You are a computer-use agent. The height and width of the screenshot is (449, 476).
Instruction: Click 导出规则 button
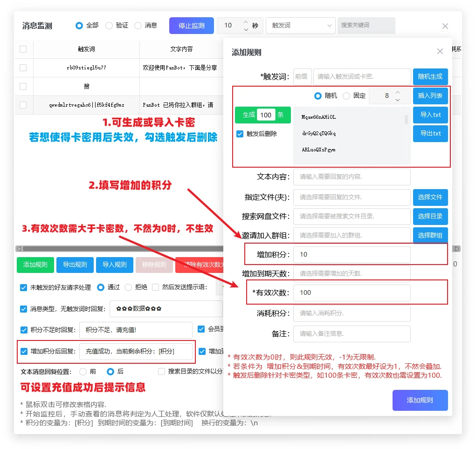pyautogui.click(x=75, y=265)
